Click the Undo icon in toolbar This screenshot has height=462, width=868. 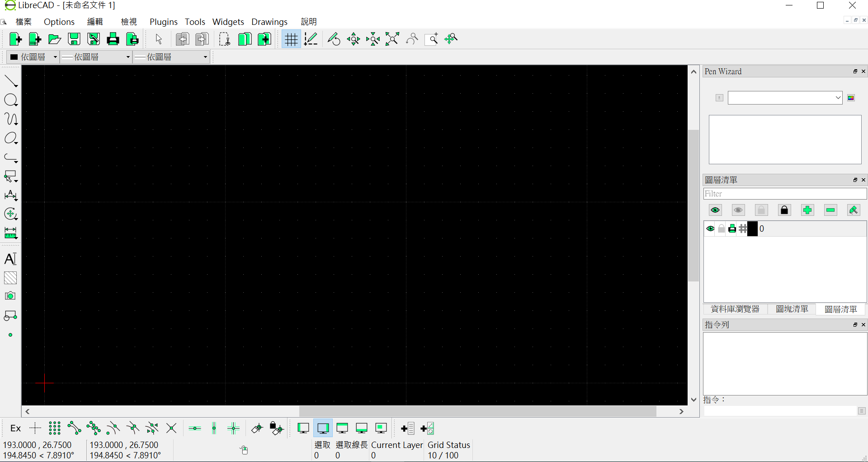pos(183,39)
